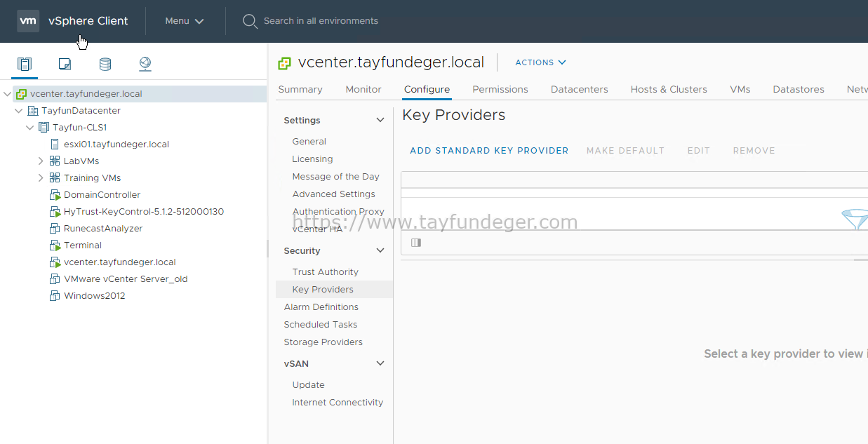Click the search in all environments field
This screenshot has width=868, height=444.
point(321,21)
